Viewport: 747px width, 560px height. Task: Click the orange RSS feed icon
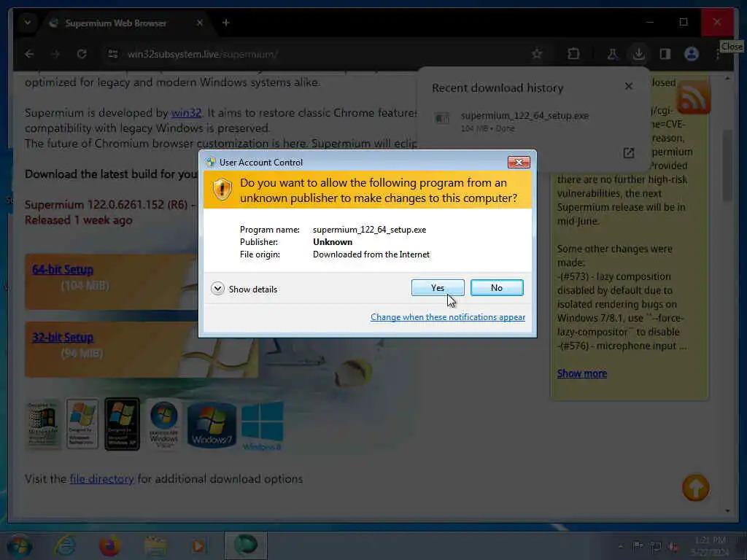(x=694, y=97)
